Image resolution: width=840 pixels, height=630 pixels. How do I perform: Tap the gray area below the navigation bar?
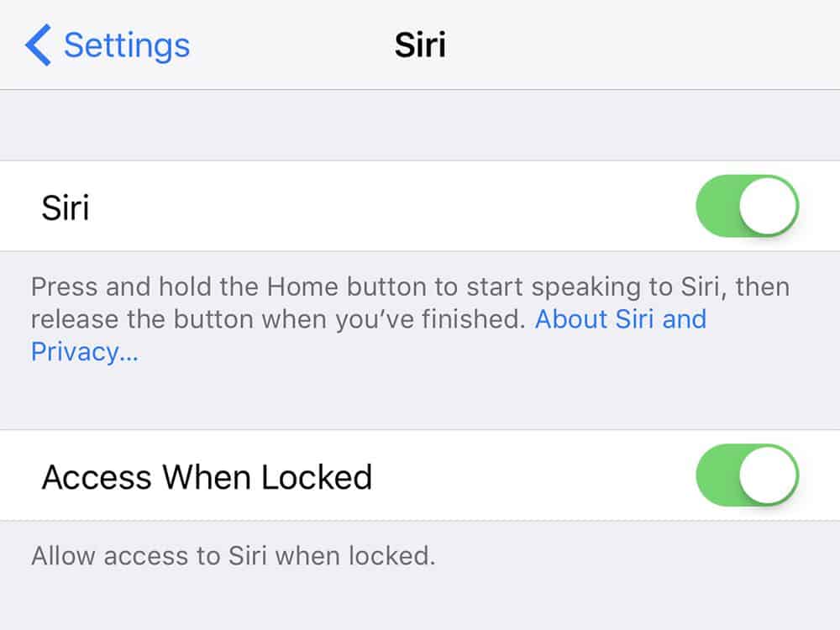[x=420, y=124]
